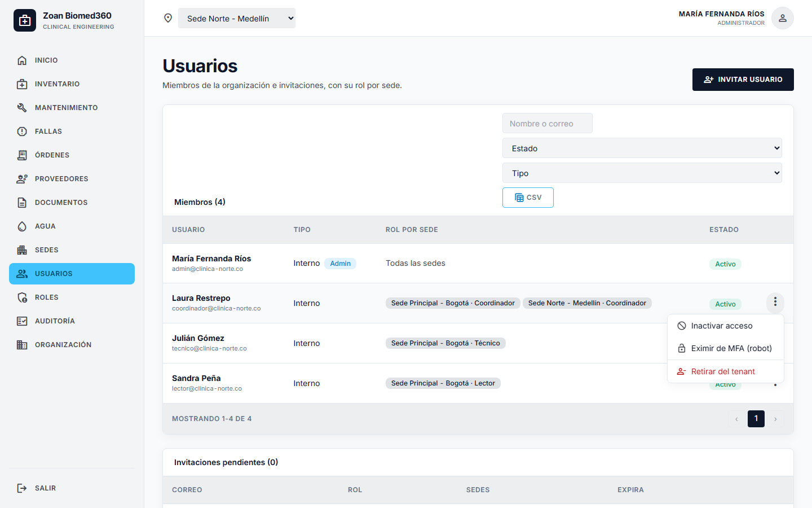Go to page 1 in pagination
Image resolution: width=812 pixels, height=508 pixels.
click(x=756, y=419)
